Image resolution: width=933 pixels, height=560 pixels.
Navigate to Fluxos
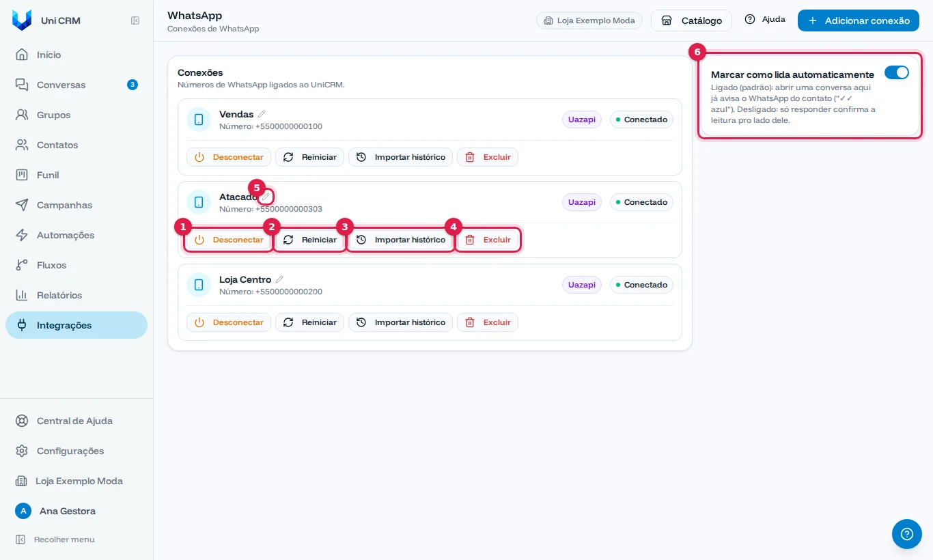pyautogui.click(x=76, y=265)
